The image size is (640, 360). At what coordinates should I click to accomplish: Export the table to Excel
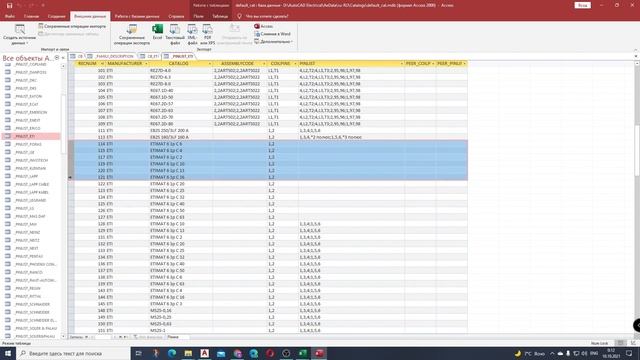pos(157,32)
